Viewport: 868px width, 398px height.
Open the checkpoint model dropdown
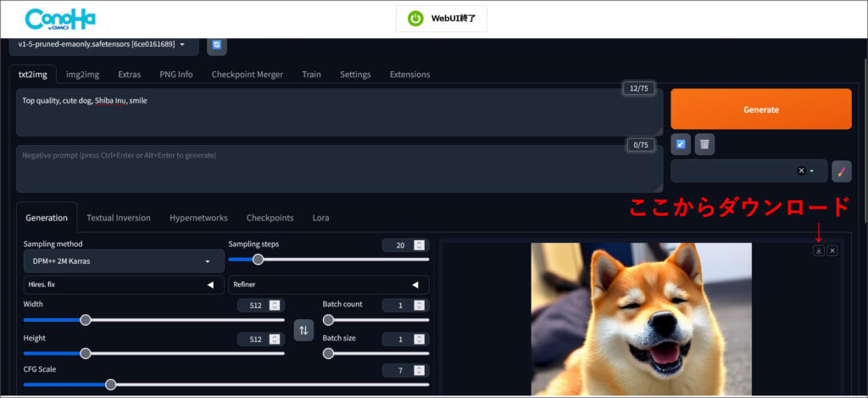103,44
